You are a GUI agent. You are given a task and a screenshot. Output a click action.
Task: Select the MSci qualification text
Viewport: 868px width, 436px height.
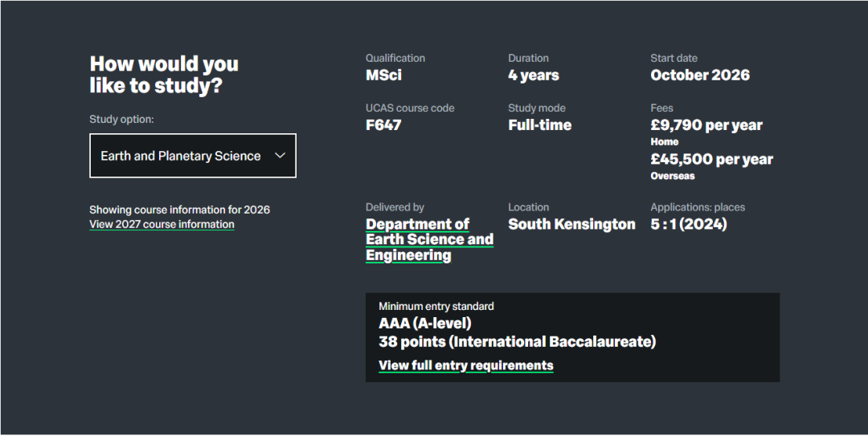383,75
